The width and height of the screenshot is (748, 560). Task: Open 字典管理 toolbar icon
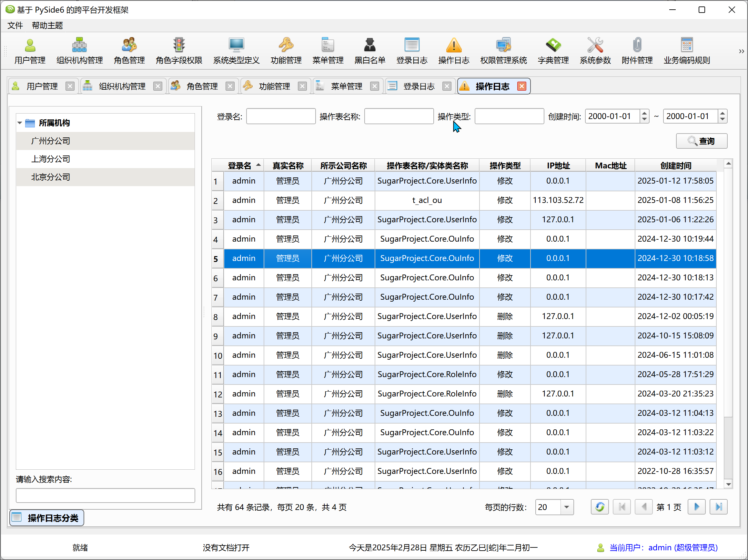click(553, 51)
